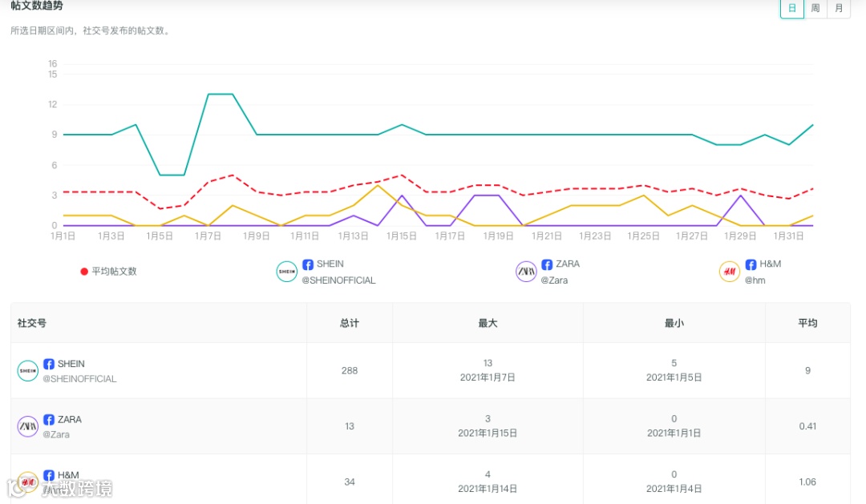Sort by 最小 column header
The image size is (866, 504).
(x=674, y=324)
